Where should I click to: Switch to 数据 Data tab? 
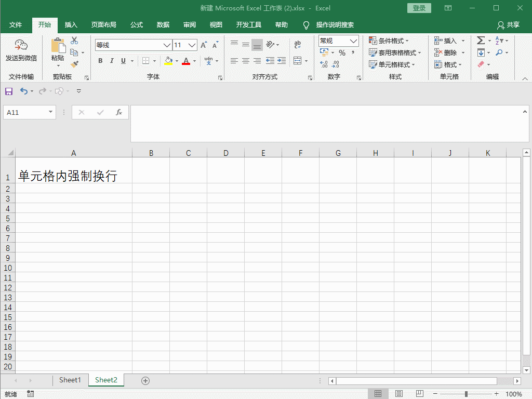163,25
